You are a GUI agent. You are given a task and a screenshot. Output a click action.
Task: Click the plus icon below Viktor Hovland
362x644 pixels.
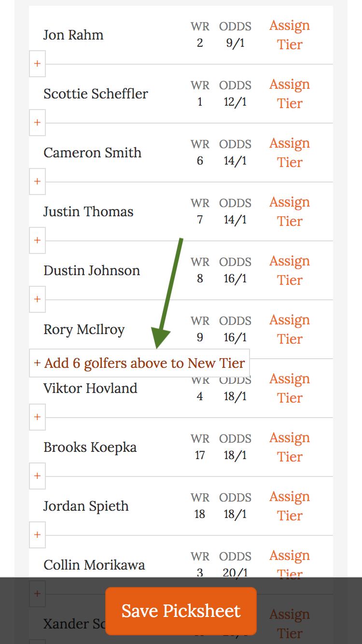coord(37,417)
